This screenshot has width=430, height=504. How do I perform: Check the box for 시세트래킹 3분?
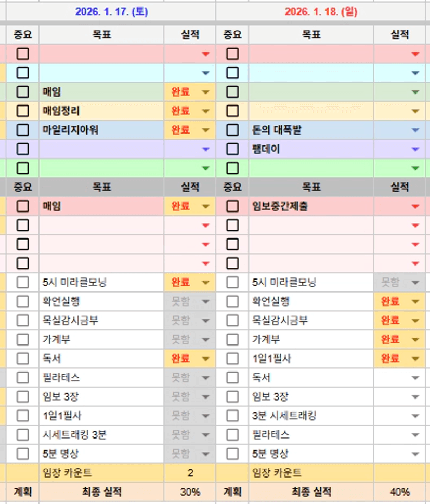click(22, 434)
